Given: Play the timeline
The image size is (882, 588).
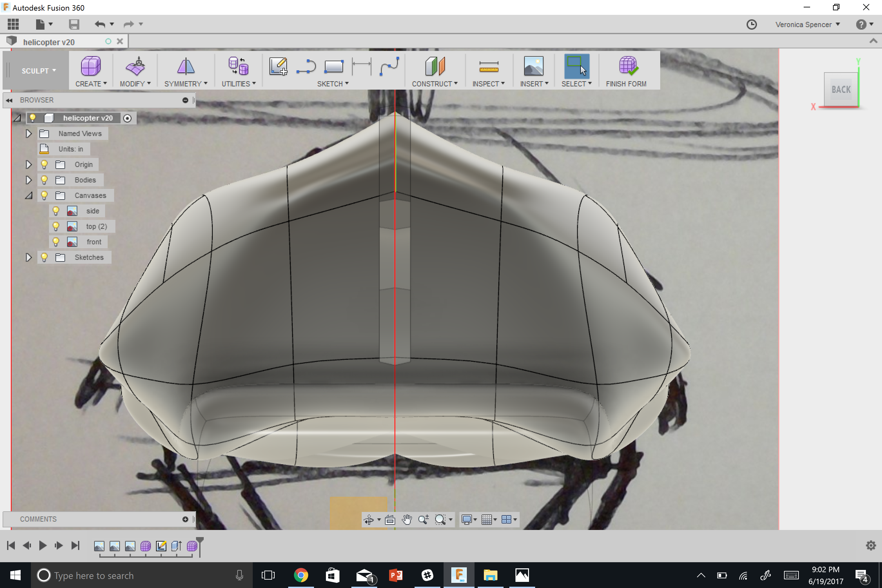Looking at the screenshot, I should click(43, 545).
